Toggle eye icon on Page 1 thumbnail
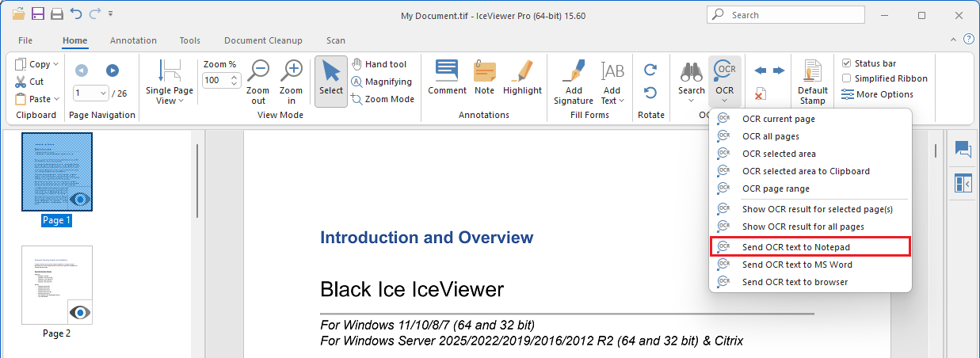The image size is (980, 358). 79,199
